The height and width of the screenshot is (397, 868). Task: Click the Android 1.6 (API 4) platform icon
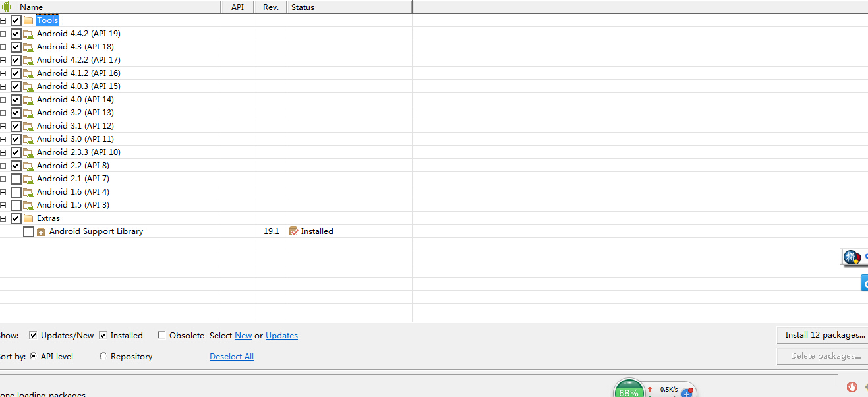pos(28,192)
